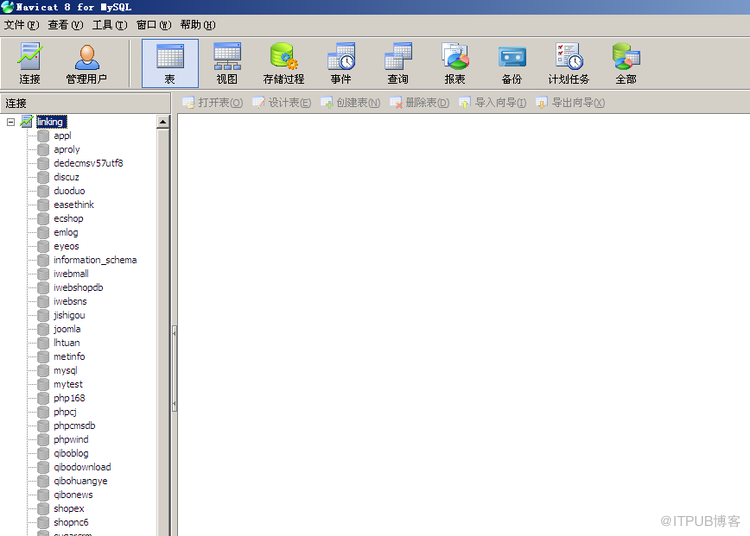Select the 事件 (Event) toolbar icon
Screen dimensions: 750x536
point(341,63)
